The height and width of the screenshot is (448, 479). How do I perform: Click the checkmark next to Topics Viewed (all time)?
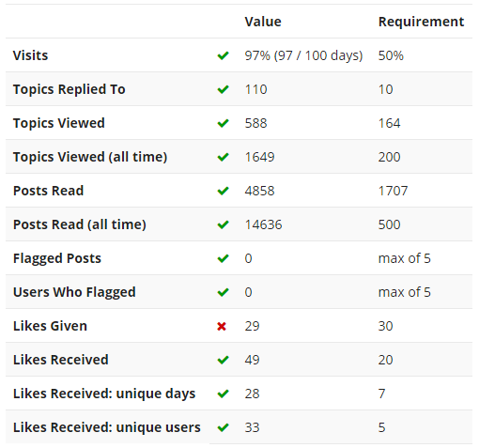[x=223, y=157]
